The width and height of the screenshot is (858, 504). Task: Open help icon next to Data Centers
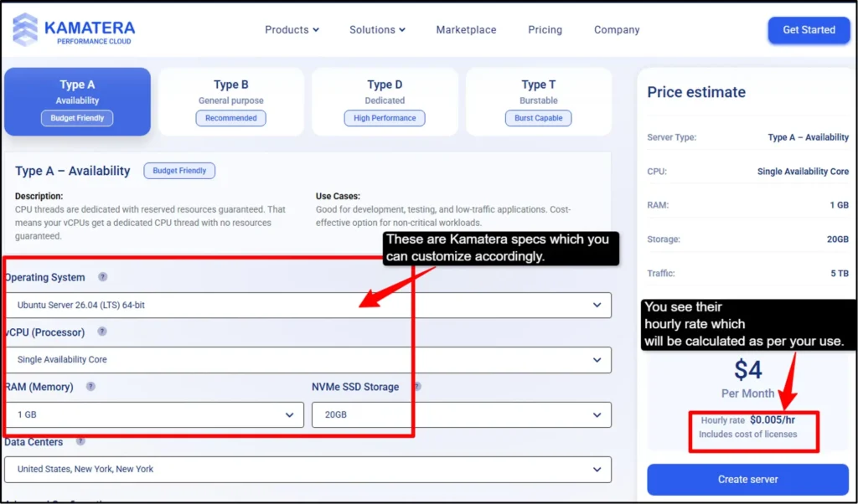[x=80, y=440]
